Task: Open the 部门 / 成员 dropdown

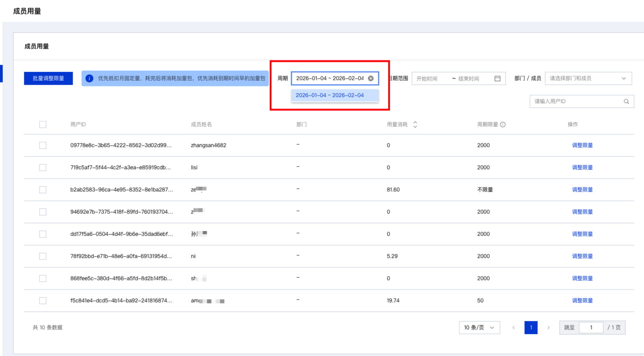Action: click(x=588, y=78)
